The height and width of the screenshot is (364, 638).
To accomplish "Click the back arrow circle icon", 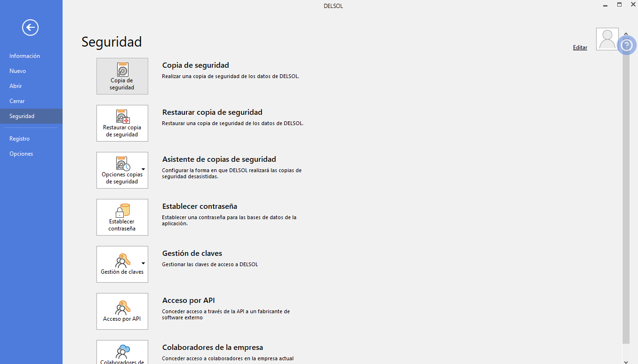I will tap(30, 28).
